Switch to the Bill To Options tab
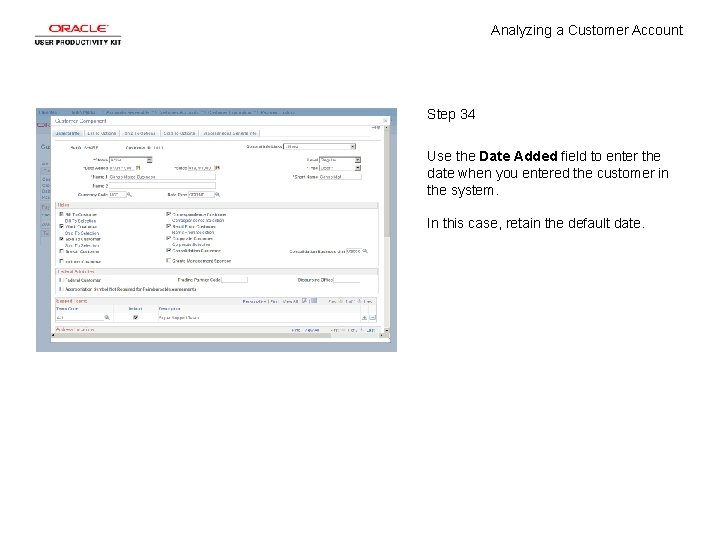This screenshot has height=540, width=720. coord(102,133)
